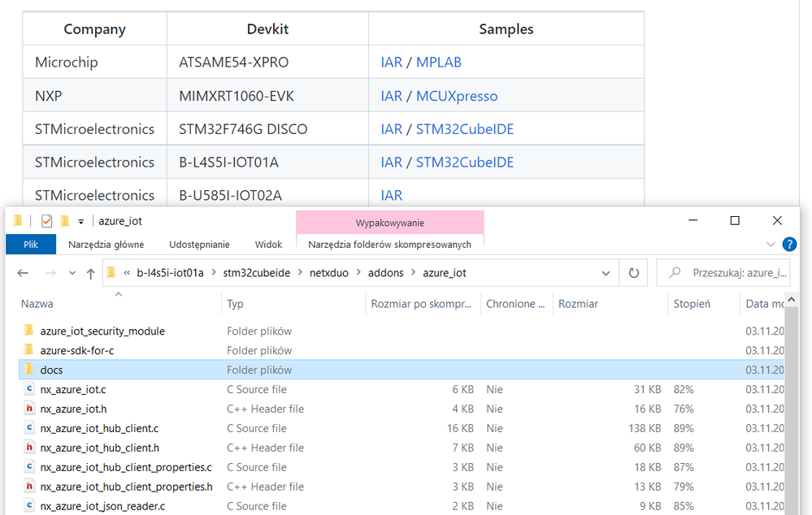Click the vertical scrollbar of file list
The image size is (812, 515).
click(792, 412)
